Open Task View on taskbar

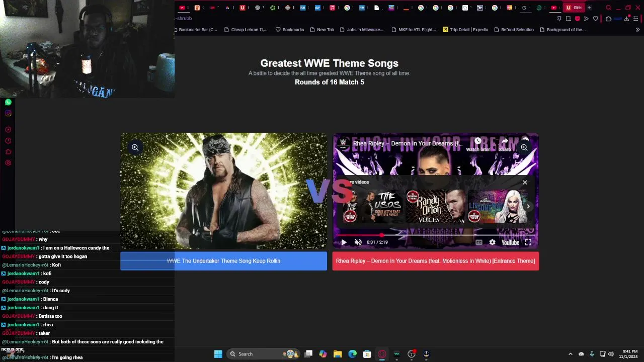coord(308,354)
